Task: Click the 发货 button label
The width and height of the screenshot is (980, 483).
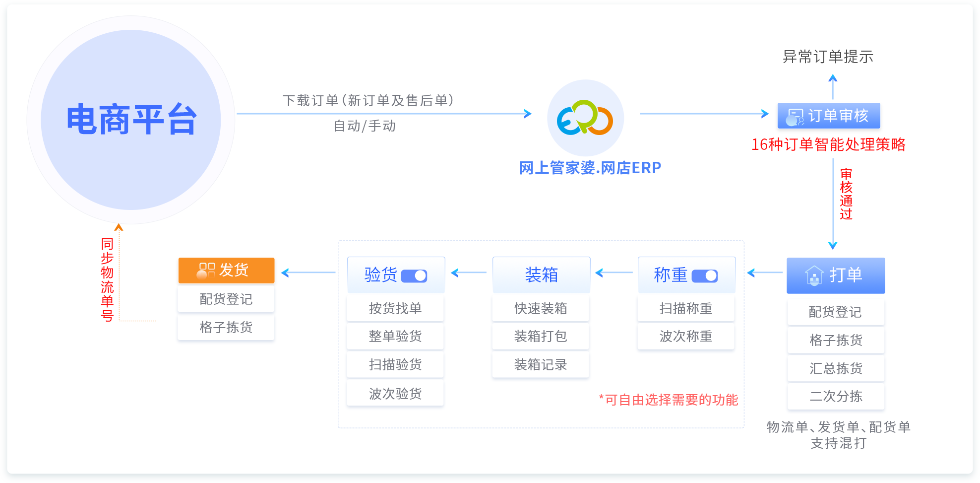Action: (234, 270)
